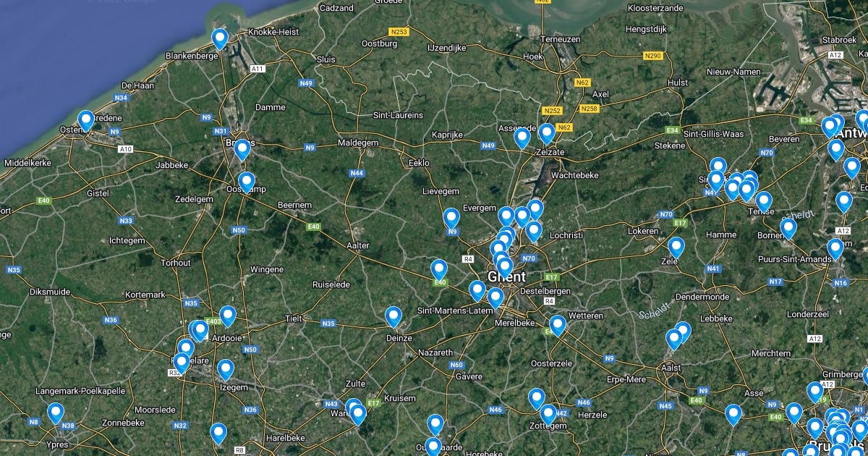
Task: Select the location pin at Oostkamp
Action: click(247, 182)
